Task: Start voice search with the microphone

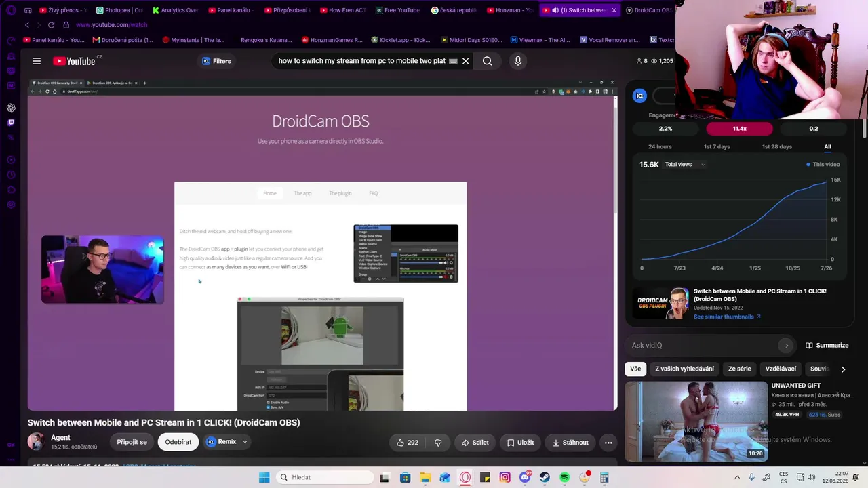Action: 518,61
